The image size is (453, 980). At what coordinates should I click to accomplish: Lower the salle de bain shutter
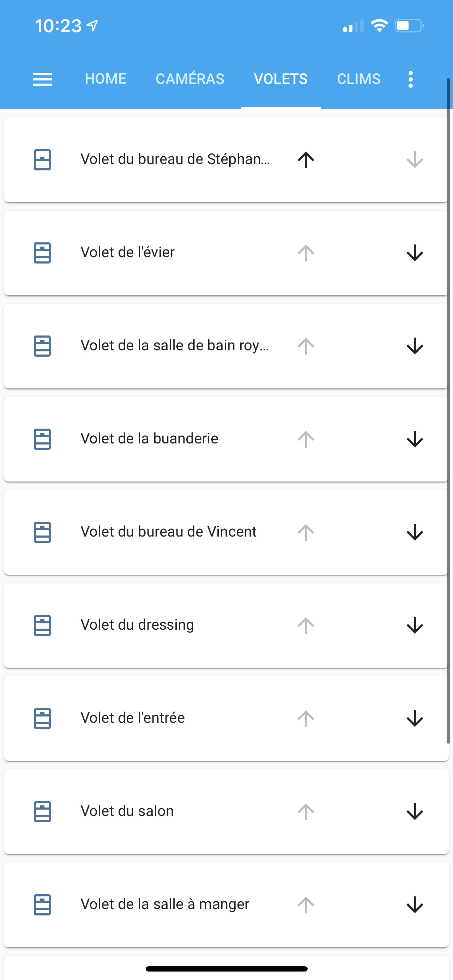[x=415, y=346]
